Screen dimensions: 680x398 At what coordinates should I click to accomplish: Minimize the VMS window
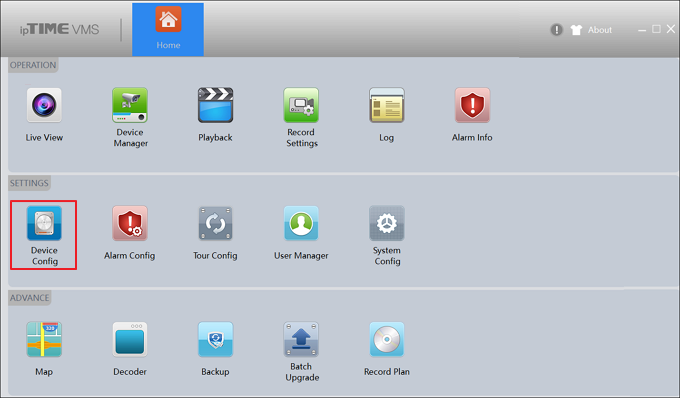(x=642, y=29)
